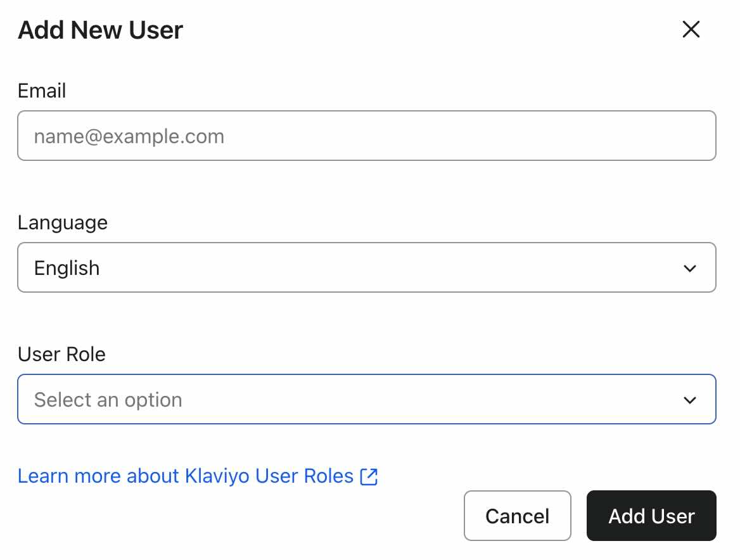Click the down arrow inside the English field
The image size is (740, 560).
[691, 267]
